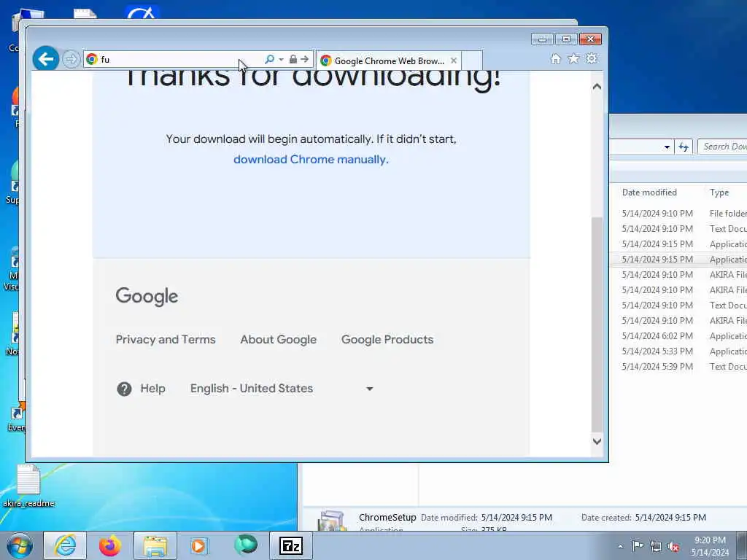Open Windows Media Player from taskbar
The image size is (747, 560).
(x=198, y=545)
